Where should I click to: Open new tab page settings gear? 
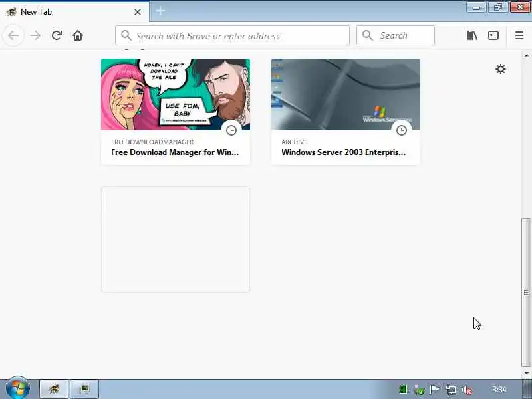pyautogui.click(x=501, y=69)
